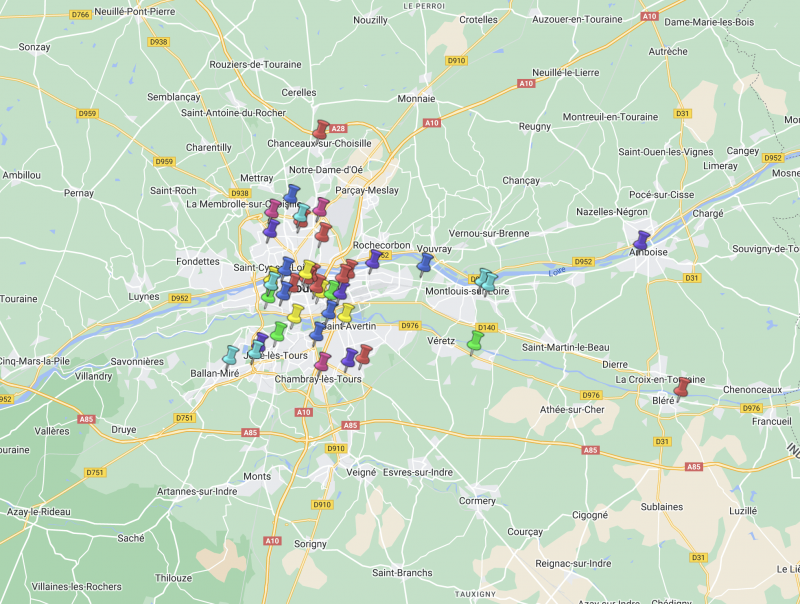The height and width of the screenshot is (604, 800).
Task: Click the A28 motorway shield
Action: pos(339,128)
